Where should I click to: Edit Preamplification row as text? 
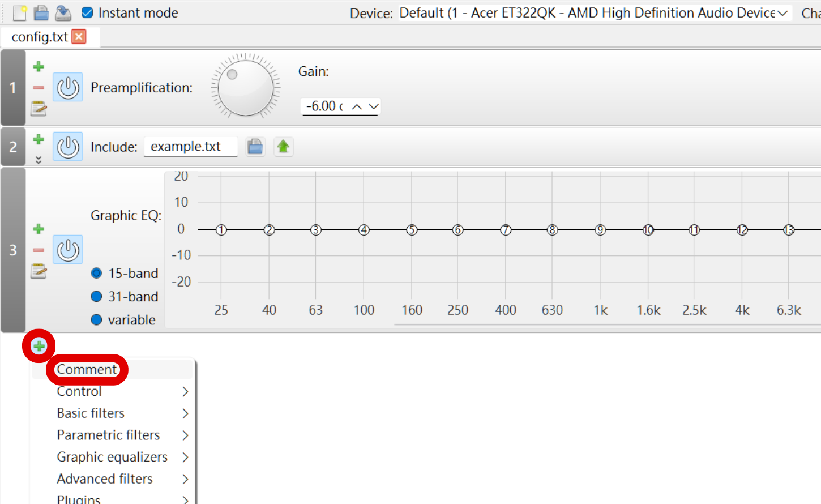(x=39, y=108)
